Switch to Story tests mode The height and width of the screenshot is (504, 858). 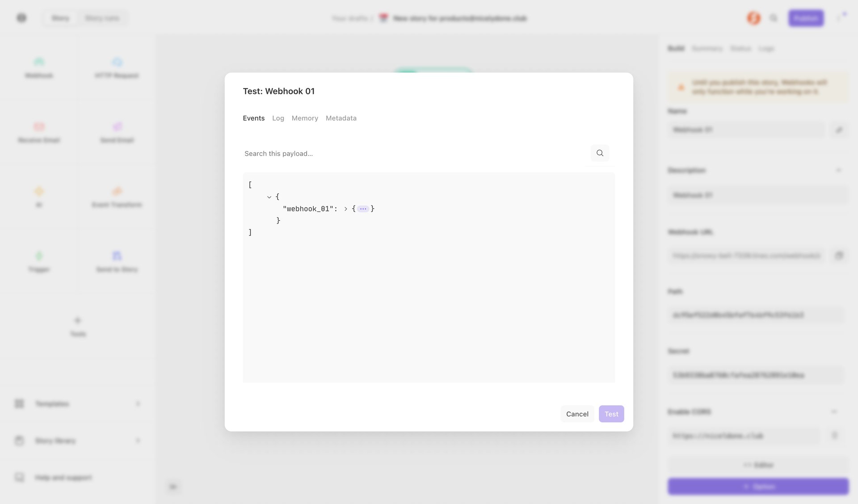click(x=102, y=18)
